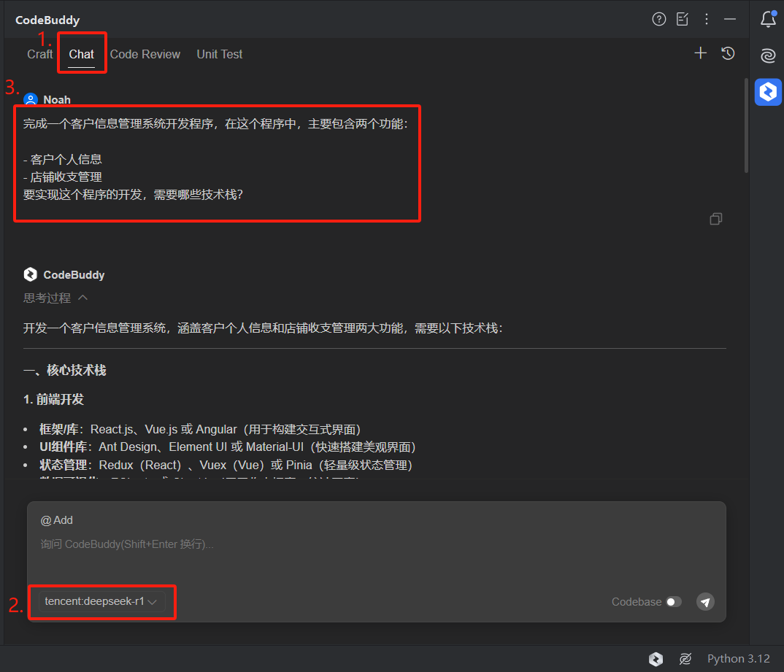Click the - 店铺收支管理 line
The width and height of the screenshot is (784, 672).
tap(63, 177)
